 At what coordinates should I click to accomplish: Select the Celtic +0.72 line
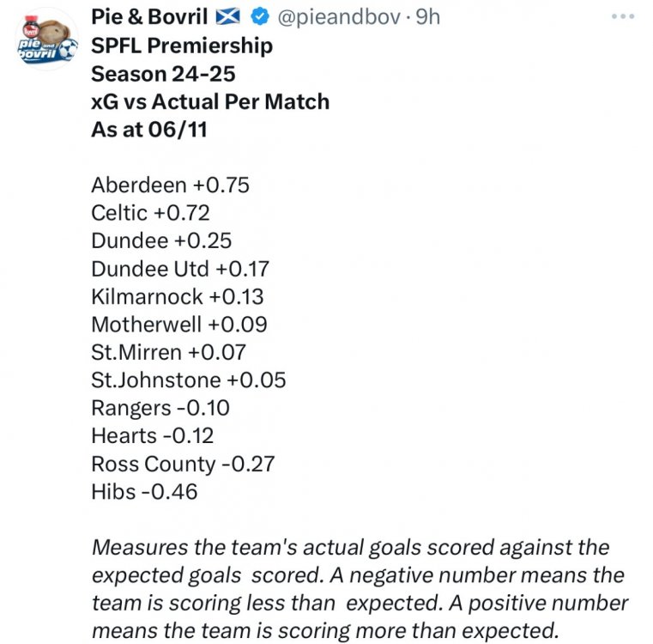(x=150, y=213)
